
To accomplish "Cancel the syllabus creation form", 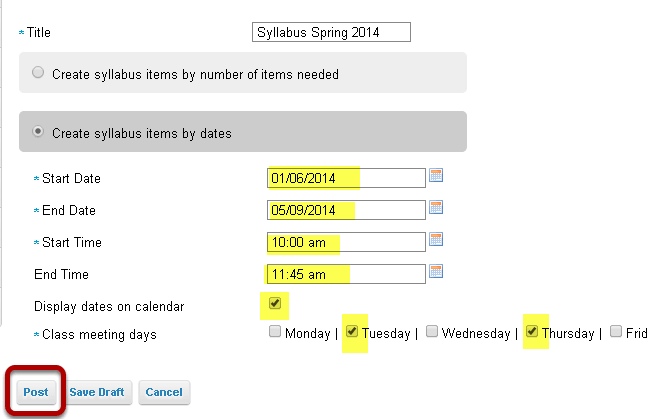I will click(x=164, y=392).
